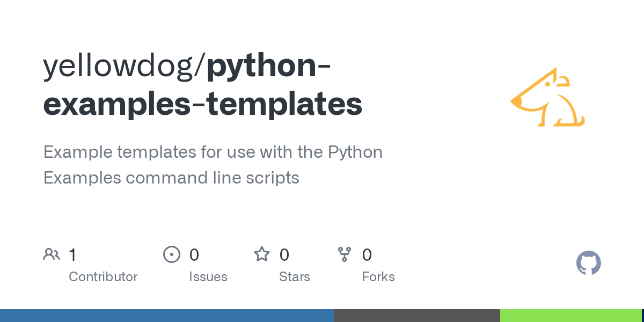Viewport: 644px width, 322px height.
Task: Click the Stars label
Action: (294, 277)
